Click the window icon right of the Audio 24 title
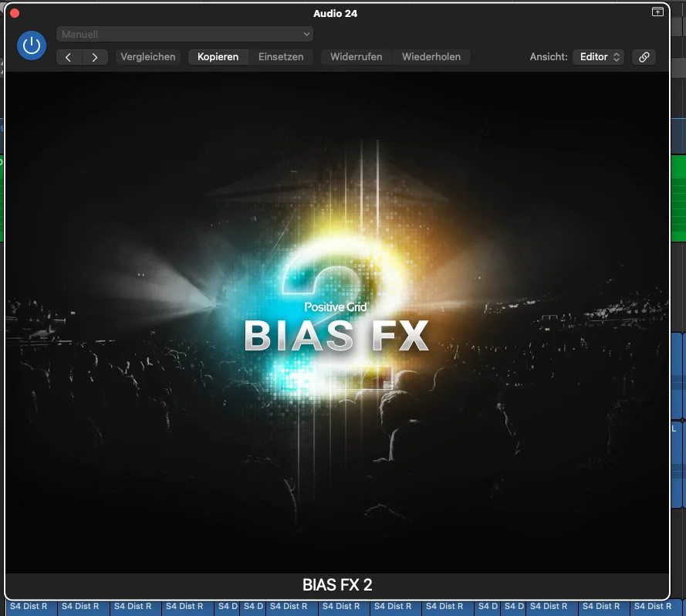Viewport: 686px width, 616px height. [657, 12]
